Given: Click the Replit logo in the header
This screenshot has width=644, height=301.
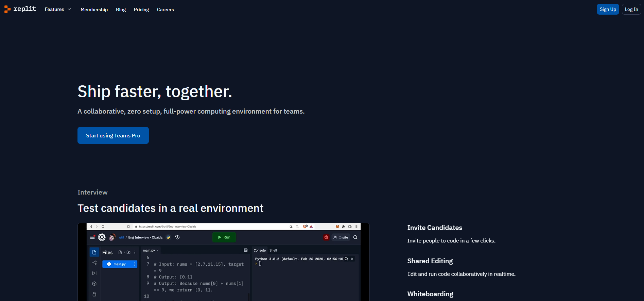Looking at the screenshot, I should (x=20, y=9).
